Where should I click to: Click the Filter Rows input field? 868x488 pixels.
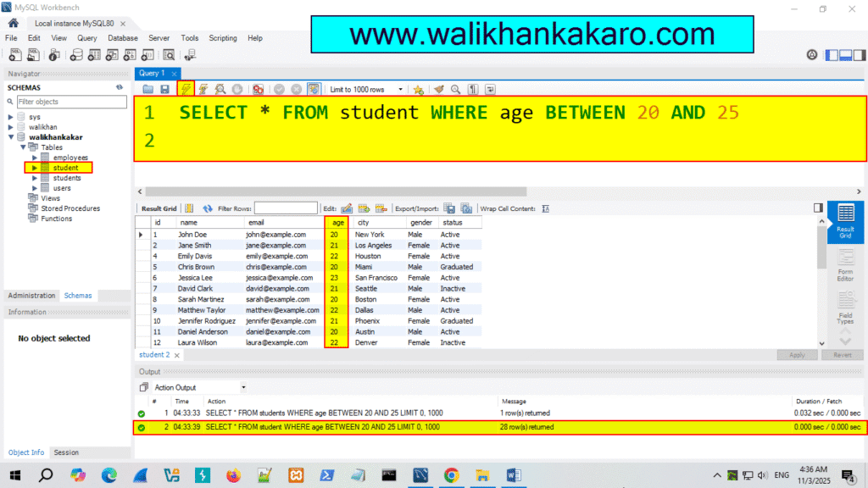286,208
